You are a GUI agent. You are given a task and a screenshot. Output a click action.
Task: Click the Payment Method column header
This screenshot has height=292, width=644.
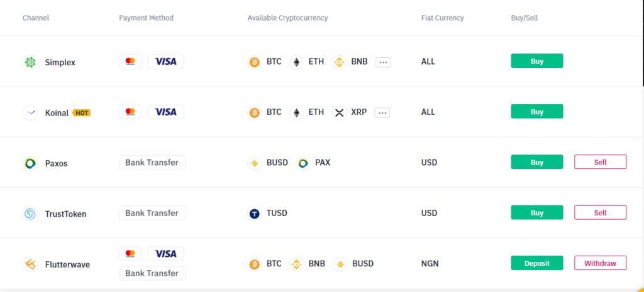pyautogui.click(x=146, y=18)
